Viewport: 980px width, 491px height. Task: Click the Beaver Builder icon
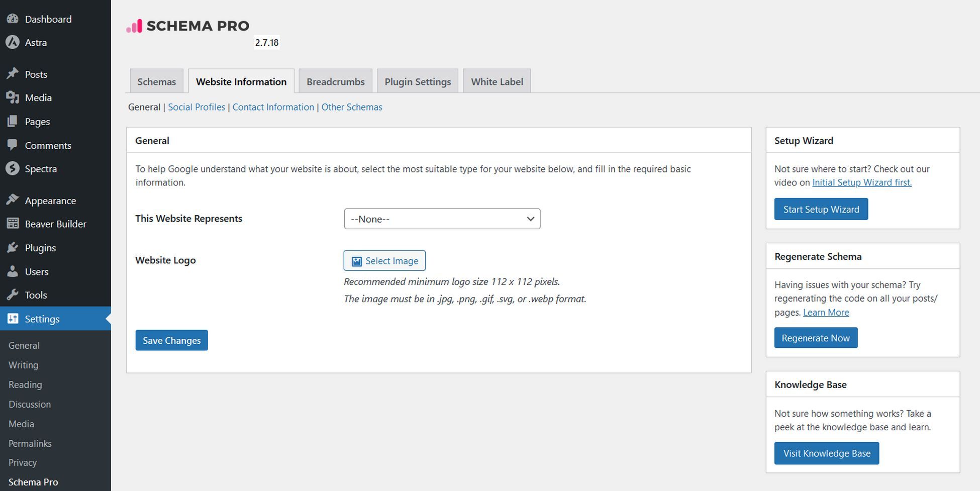[13, 224]
